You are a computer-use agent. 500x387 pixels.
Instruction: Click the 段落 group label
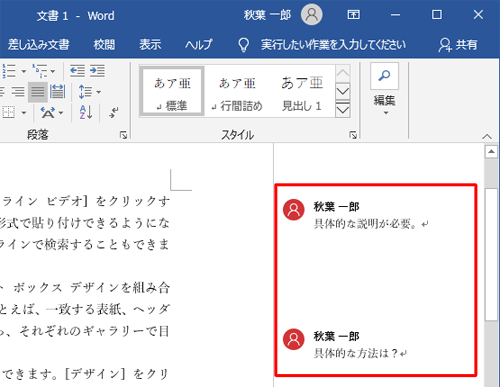(x=38, y=135)
